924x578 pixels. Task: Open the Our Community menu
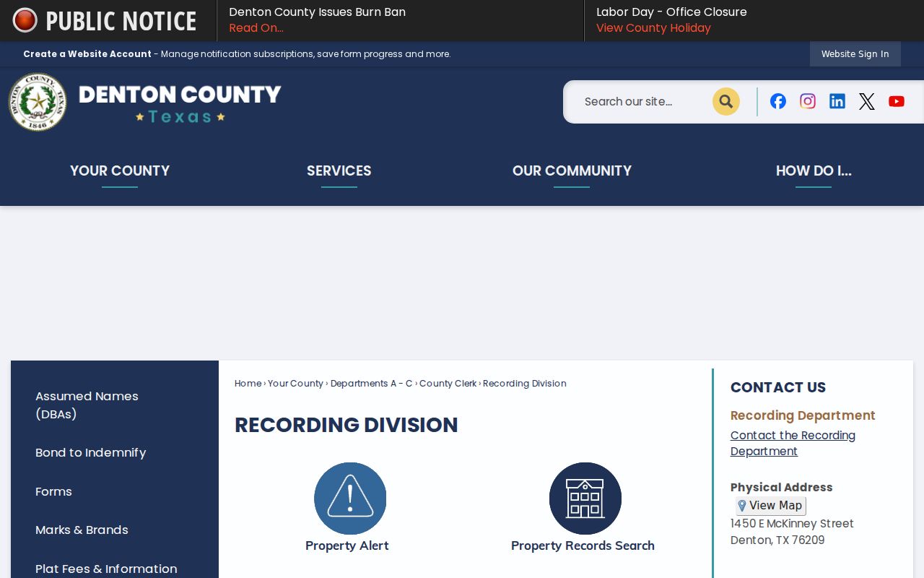572,171
